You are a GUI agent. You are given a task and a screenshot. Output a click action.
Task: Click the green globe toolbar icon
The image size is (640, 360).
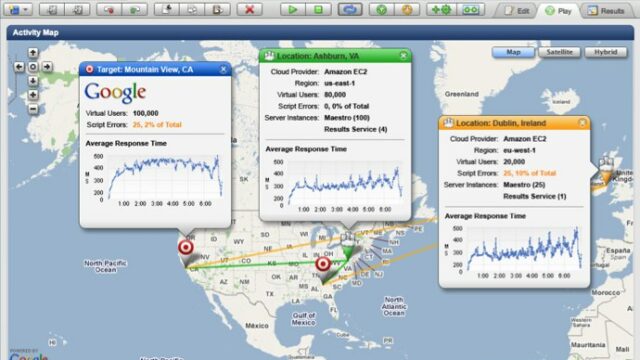[381, 9]
